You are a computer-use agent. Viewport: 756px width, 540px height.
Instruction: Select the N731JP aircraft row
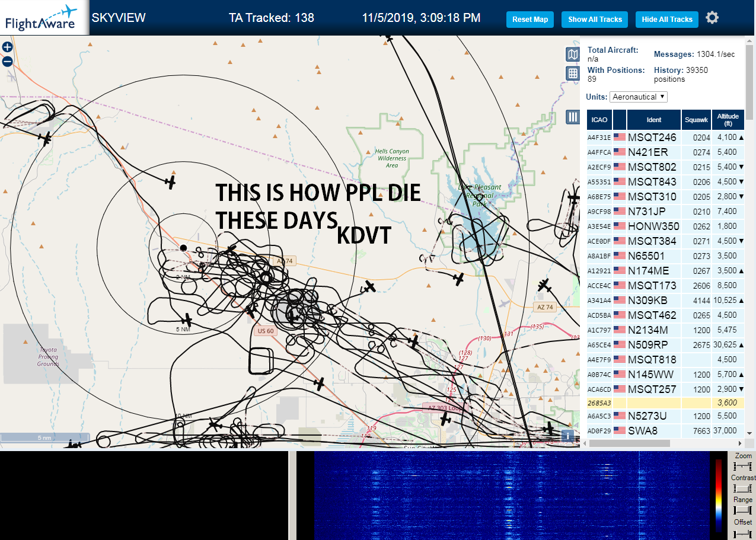665,211
